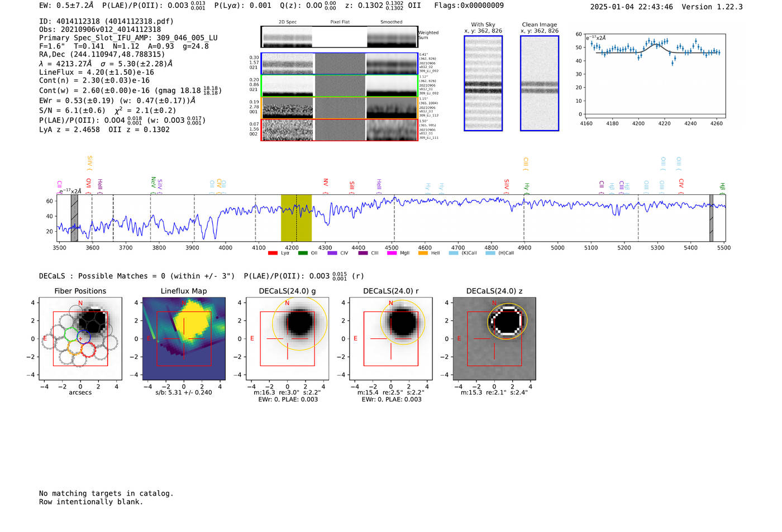The height and width of the screenshot is (532, 782).
Task: Select the red-bordered 2D spectrum fiber row
Action: (x=340, y=130)
